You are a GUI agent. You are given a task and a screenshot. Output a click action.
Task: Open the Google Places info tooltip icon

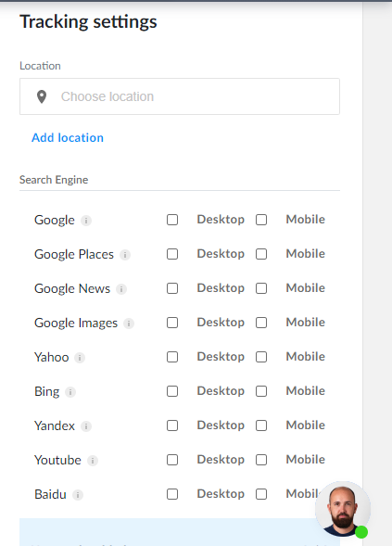point(125,255)
